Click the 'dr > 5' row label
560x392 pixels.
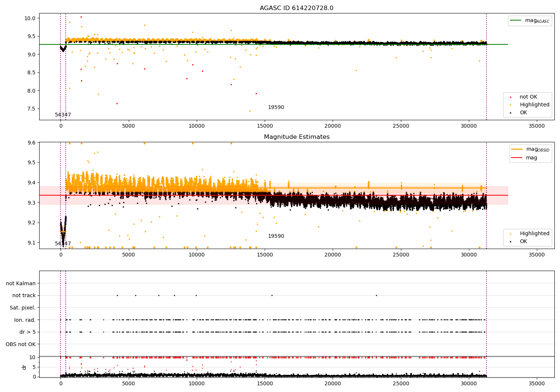click(x=28, y=332)
